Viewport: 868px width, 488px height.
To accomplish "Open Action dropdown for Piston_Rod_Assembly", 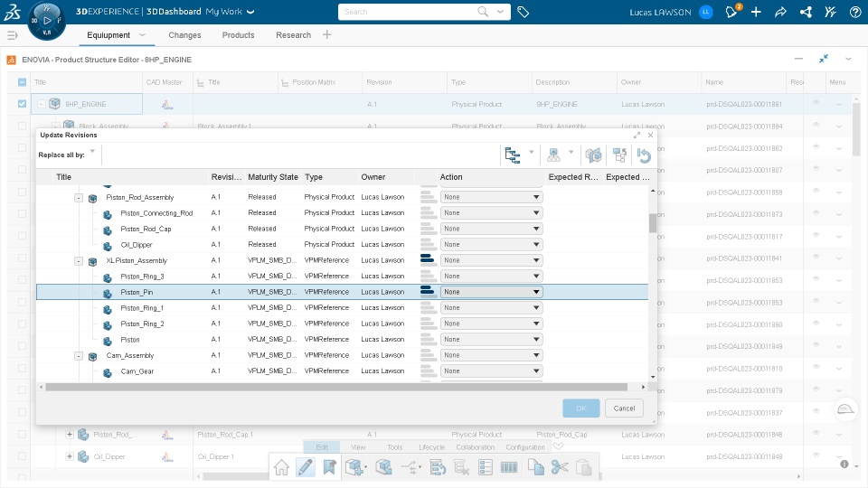I will coord(492,197).
